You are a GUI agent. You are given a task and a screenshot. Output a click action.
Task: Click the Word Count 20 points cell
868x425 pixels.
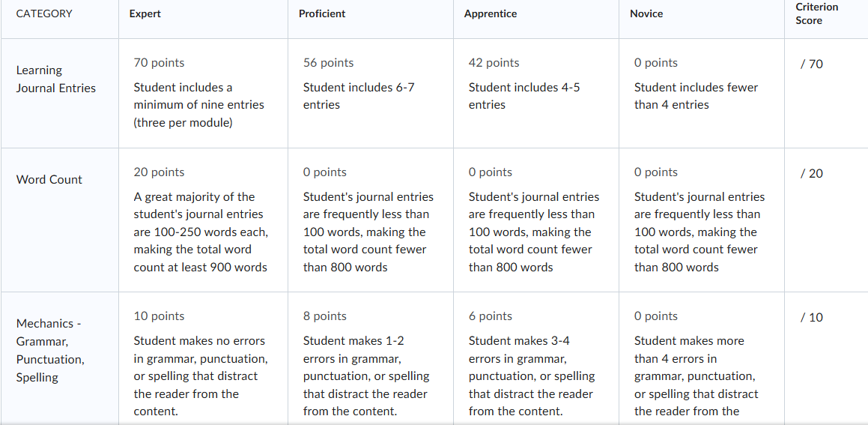203,220
